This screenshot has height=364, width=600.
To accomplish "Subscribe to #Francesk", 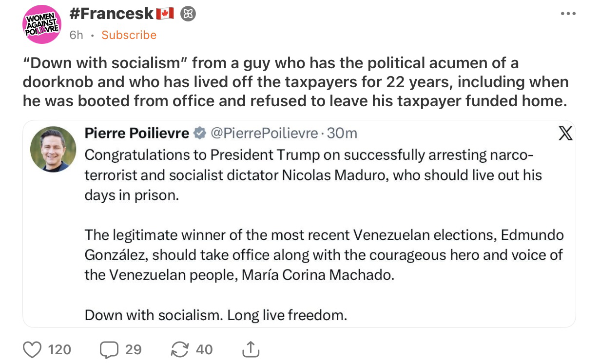I will (129, 35).
